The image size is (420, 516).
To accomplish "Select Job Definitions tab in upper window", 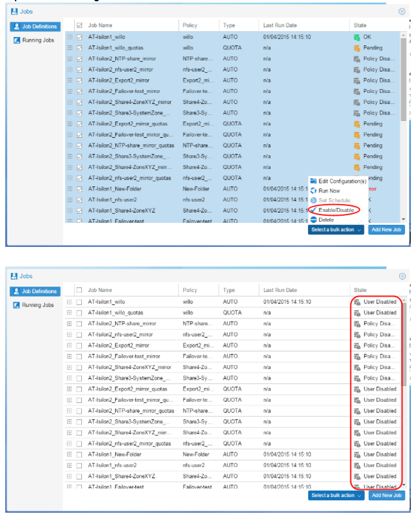I will click(x=35, y=27).
